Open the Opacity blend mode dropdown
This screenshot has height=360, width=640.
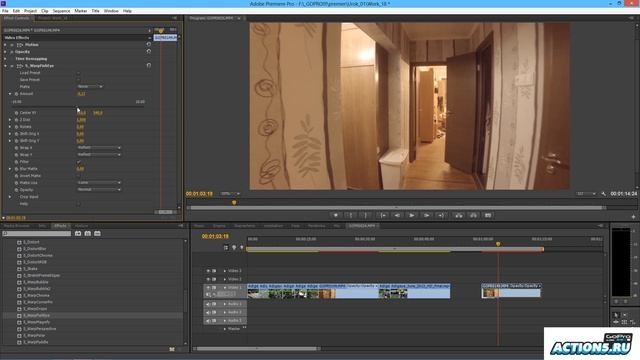(99, 189)
